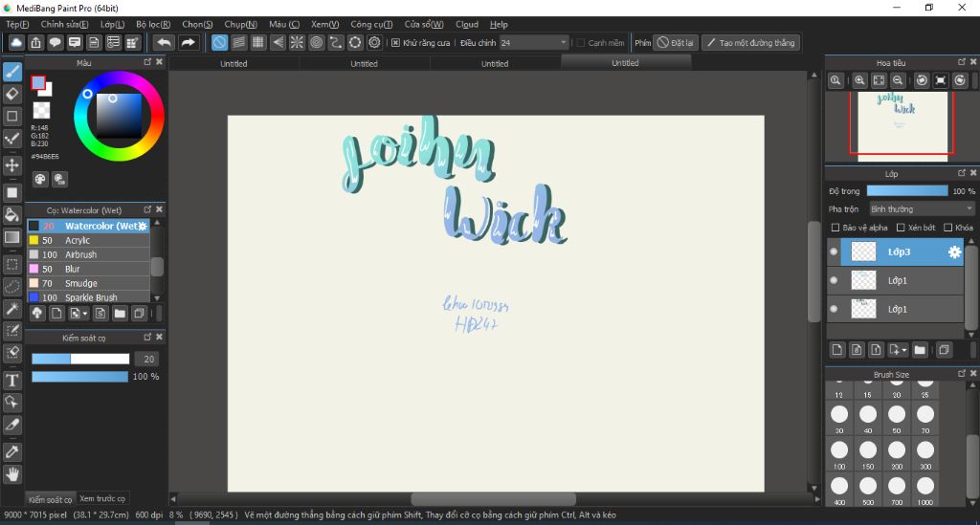Hide the Lớp3 layer using its visibility dot
Image resolution: width=980 pixels, height=525 pixels.
[834, 252]
